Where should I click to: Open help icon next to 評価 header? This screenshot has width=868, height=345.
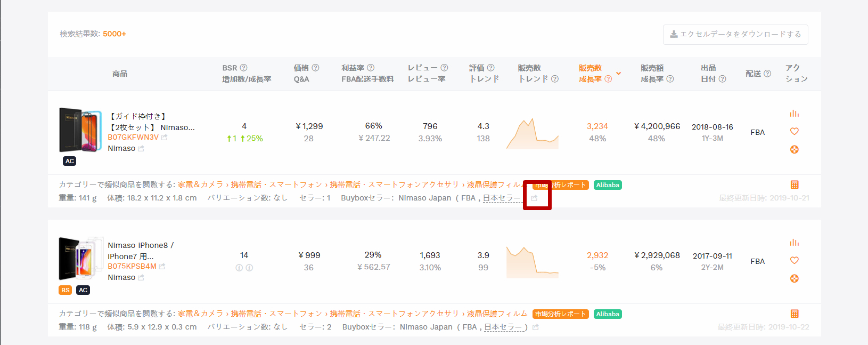(491, 68)
